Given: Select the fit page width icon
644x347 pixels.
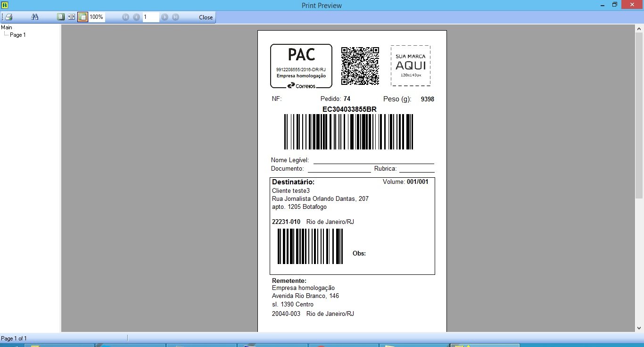Looking at the screenshot, I should tap(71, 17).
